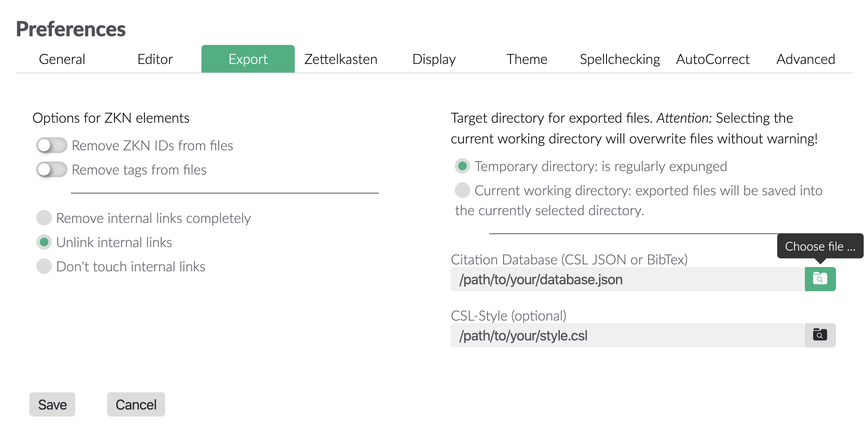Open the Advanced settings tab
The height and width of the screenshot is (445, 868).
point(806,59)
